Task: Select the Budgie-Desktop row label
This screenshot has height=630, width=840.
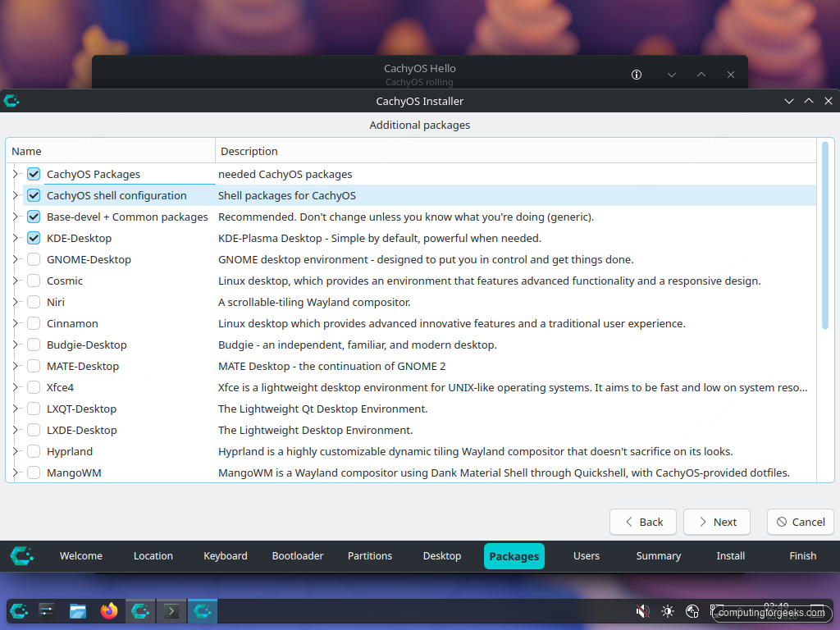Action: (x=87, y=345)
